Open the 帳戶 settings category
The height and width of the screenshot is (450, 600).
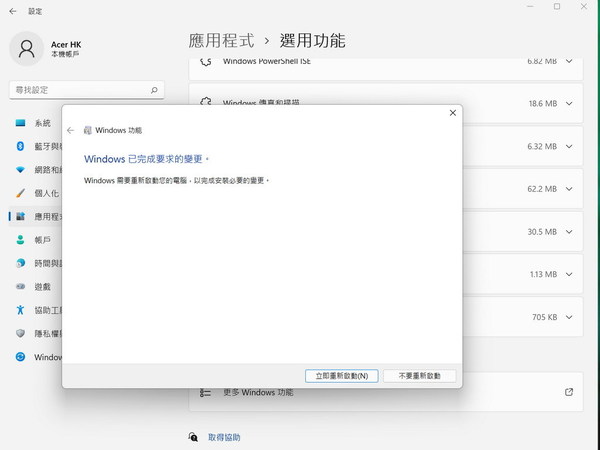[x=34, y=240]
